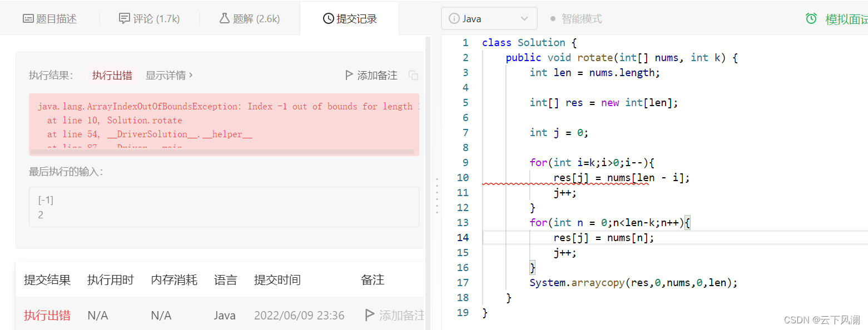Viewport: 868px width, 330px height.
Task: Click the horizontal scrollbar in error box
Action: point(222,152)
